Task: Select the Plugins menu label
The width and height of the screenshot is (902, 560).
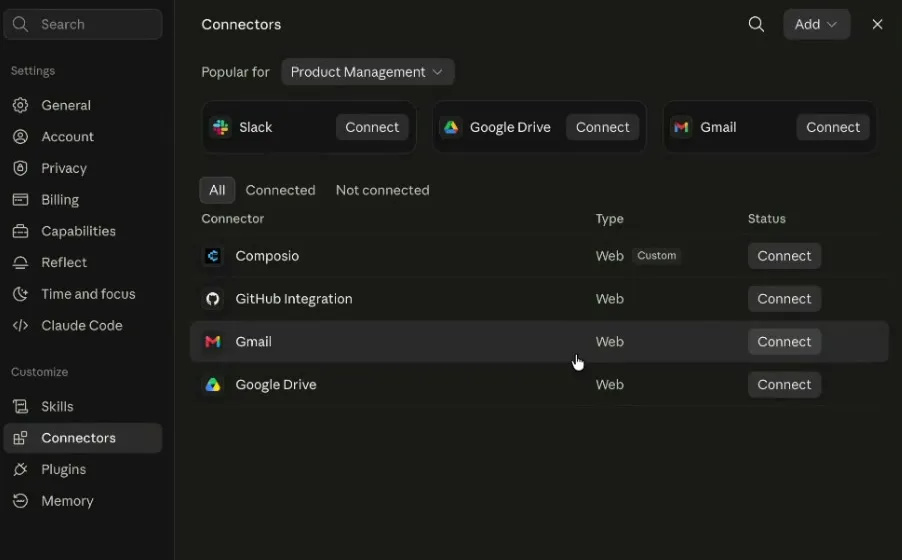Action: coord(63,469)
